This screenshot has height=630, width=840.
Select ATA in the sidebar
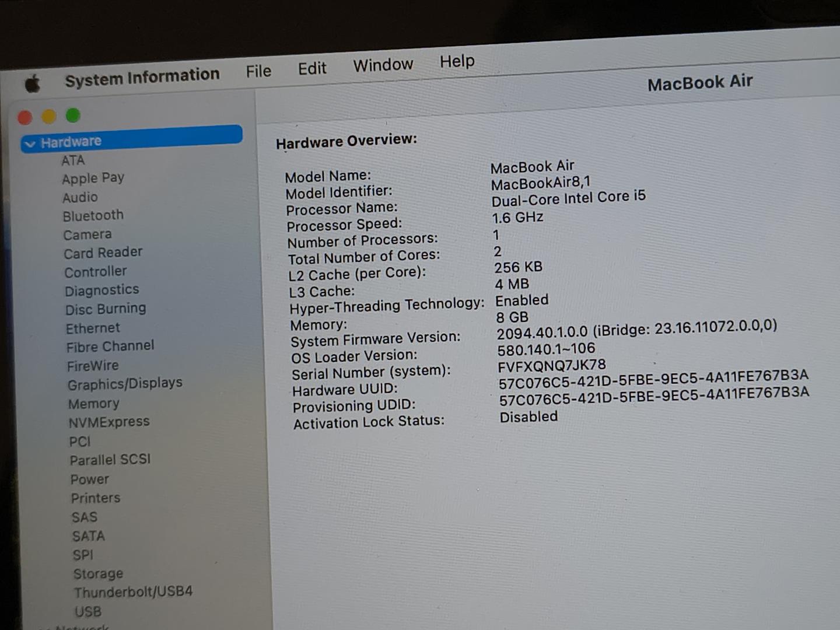73,160
